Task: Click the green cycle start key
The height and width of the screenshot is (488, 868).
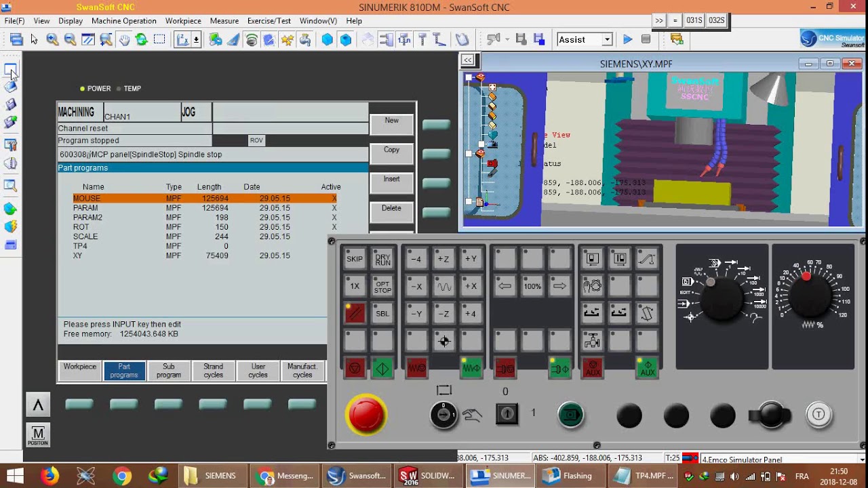Action: tap(382, 369)
